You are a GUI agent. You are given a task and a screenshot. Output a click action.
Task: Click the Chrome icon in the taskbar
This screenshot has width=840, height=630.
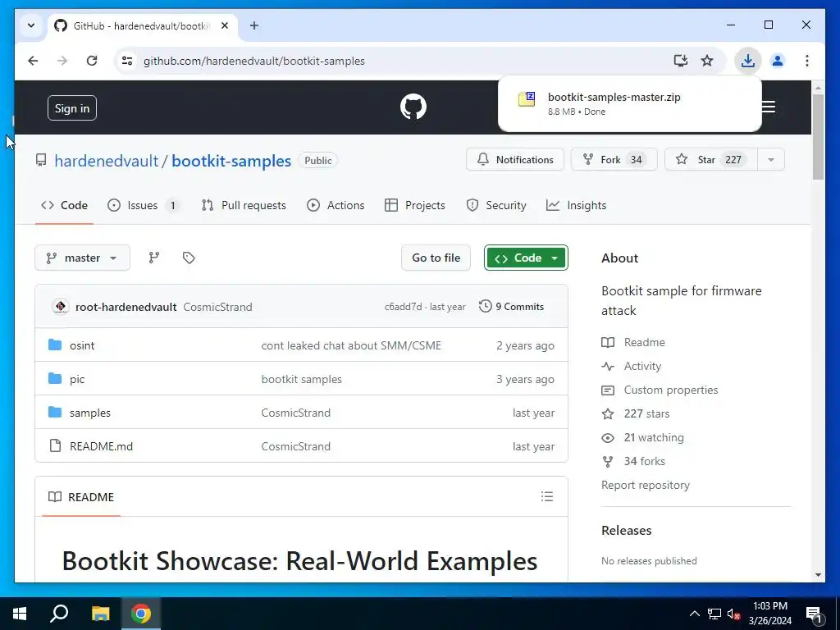point(141,614)
